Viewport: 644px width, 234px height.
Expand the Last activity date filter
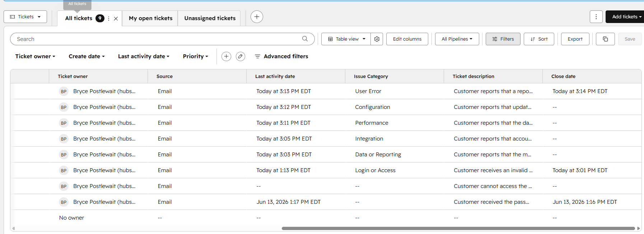coord(144,56)
